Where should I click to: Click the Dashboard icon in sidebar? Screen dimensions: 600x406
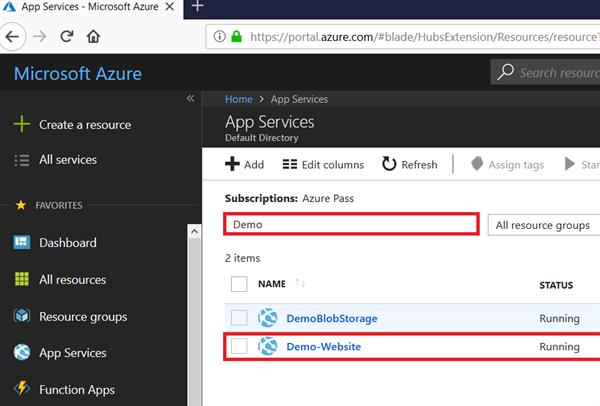[x=22, y=243]
